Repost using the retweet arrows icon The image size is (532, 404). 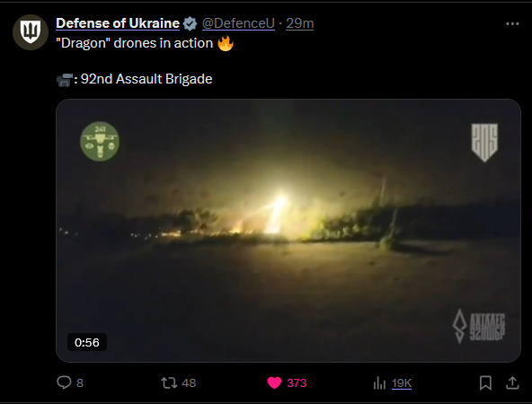(x=169, y=383)
